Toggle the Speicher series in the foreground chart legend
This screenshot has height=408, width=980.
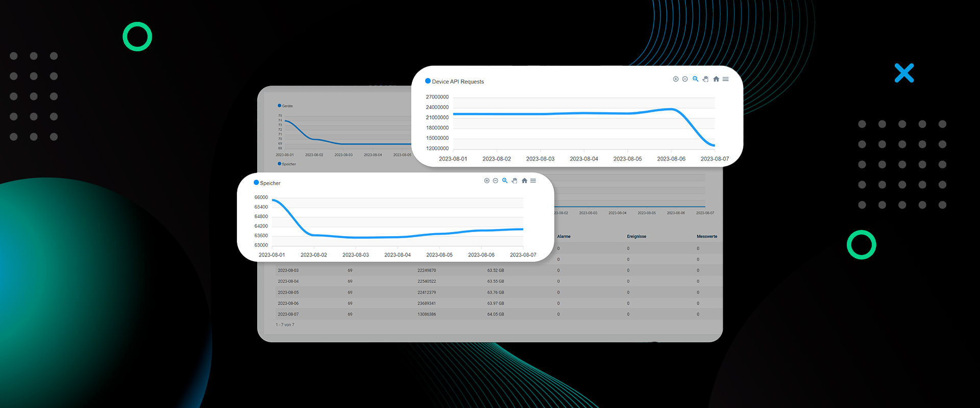pyautogui.click(x=269, y=183)
